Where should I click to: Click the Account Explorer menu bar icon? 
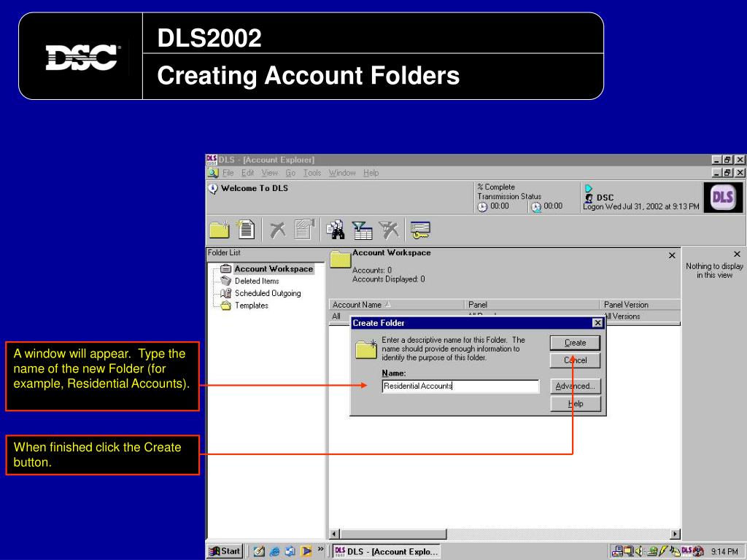(x=213, y=173)
